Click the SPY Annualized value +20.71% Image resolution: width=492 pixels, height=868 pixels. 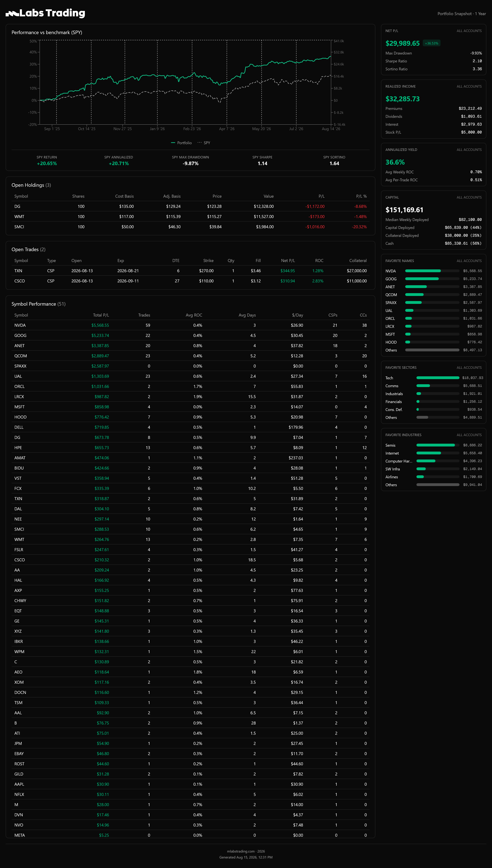click(x=119, y=164)
